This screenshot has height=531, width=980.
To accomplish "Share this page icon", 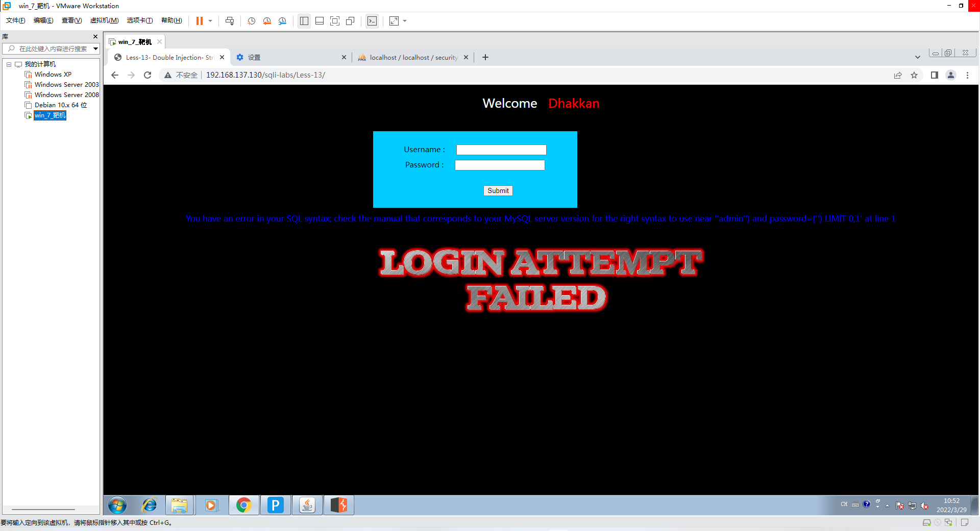I will (x=898, y=75).
